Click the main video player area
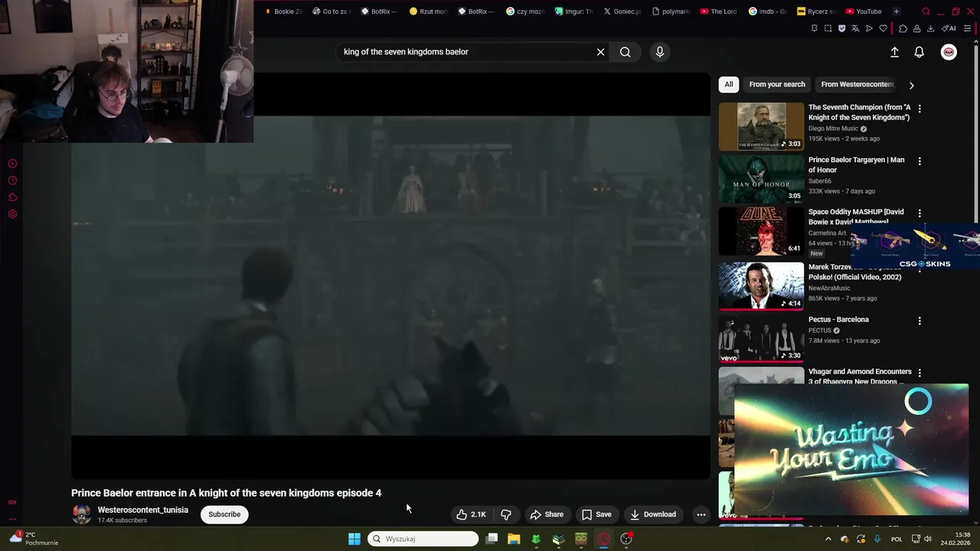The width and height of the screenshot is (980, 551). (390, 275)
